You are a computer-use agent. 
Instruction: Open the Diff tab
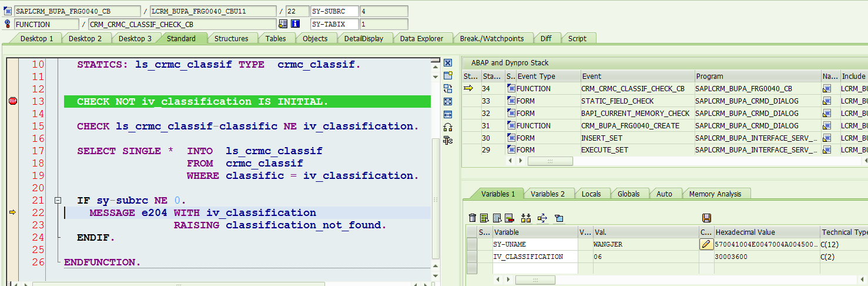pos(546,38)
